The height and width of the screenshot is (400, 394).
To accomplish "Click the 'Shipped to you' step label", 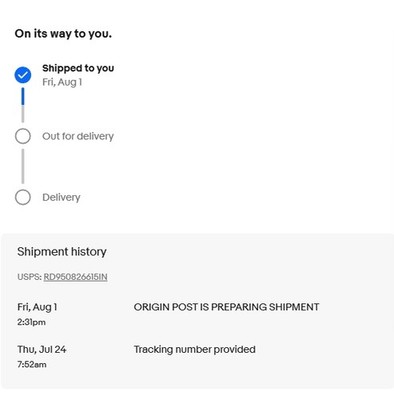I will 78,68.
